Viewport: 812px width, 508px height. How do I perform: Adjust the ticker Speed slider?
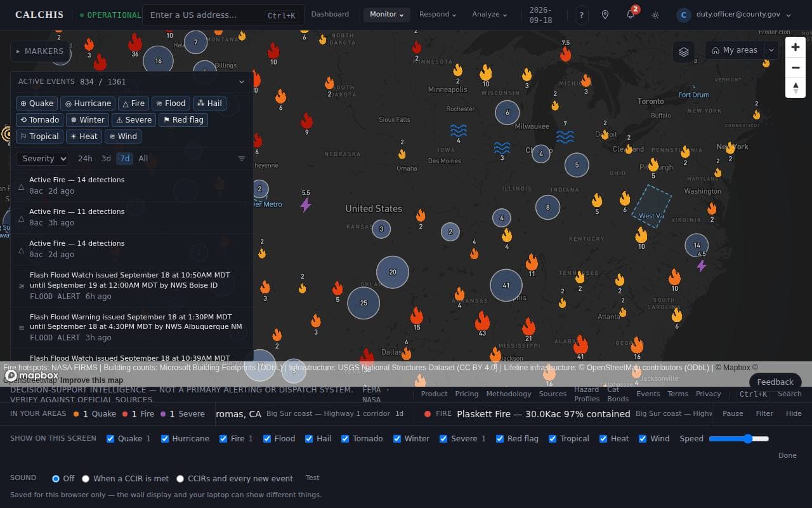click(x=739, y=439)
